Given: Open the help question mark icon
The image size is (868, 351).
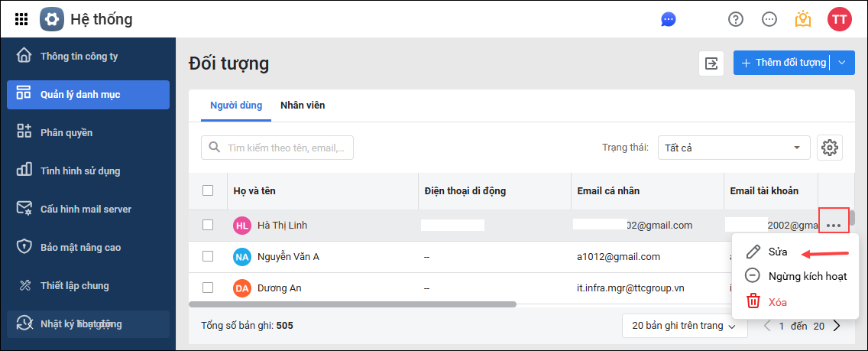Looking at the screenshot, I should point(736,19).
